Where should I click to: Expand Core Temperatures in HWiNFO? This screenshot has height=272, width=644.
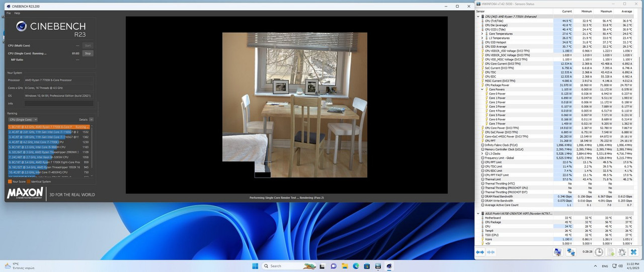tap(482, 34)
